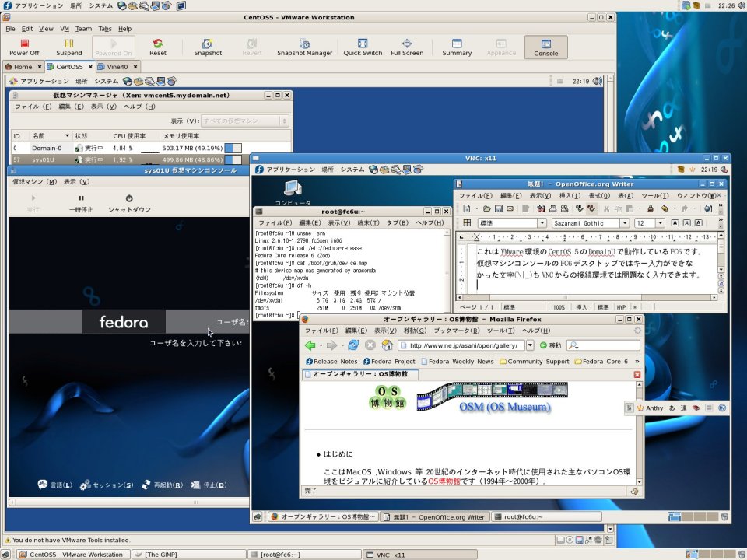This screenshot has width=747, height=560.
Task: Open the VM menu in VMware Workstation
Action: 65,29
